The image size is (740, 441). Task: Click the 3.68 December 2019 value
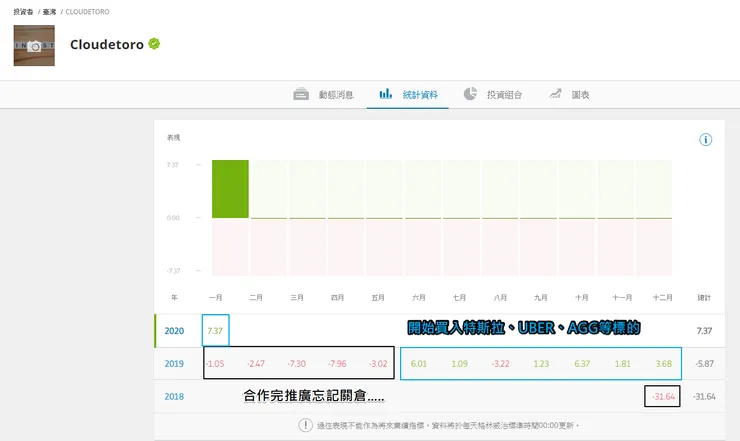pos(664,364)
